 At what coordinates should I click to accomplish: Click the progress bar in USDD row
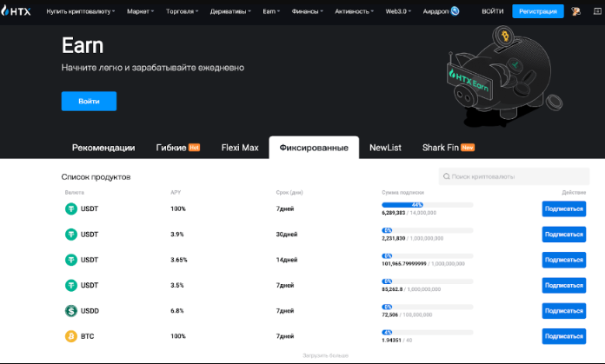[x=427, y=307]
